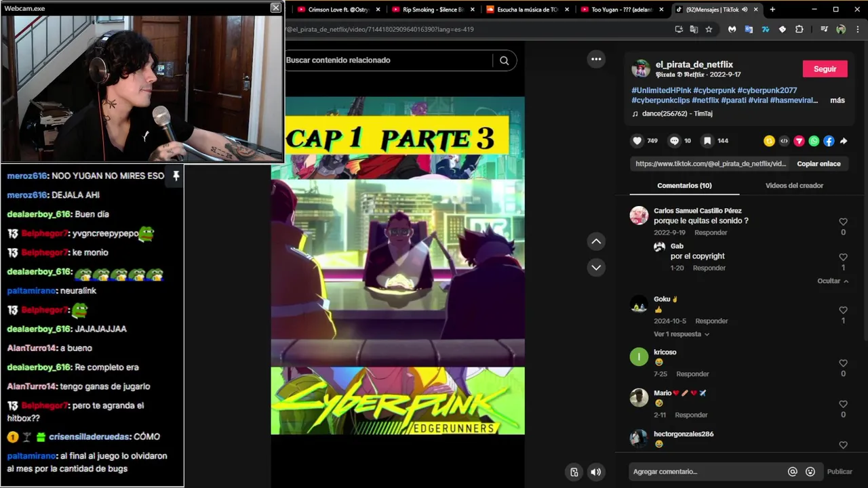Open comments via speech bubble icon
Screen dimensions: 868x488
(674, 141)
